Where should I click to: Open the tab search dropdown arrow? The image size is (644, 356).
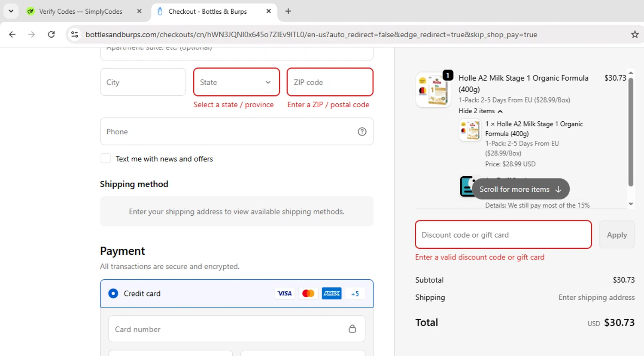[11, 11]
